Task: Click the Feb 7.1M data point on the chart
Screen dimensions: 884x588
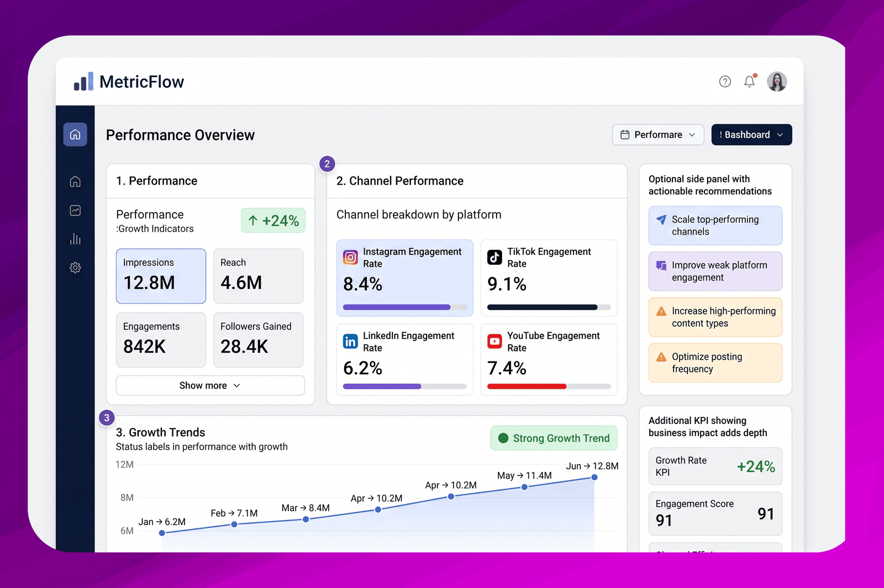Action: pos(234,524)
